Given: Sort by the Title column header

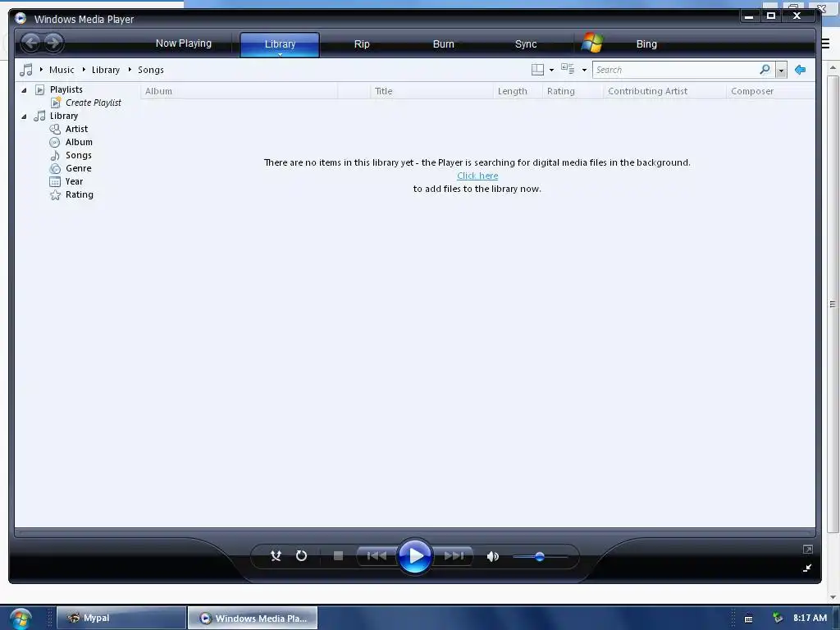Looking at the screenshot, I should click(431, 91).
